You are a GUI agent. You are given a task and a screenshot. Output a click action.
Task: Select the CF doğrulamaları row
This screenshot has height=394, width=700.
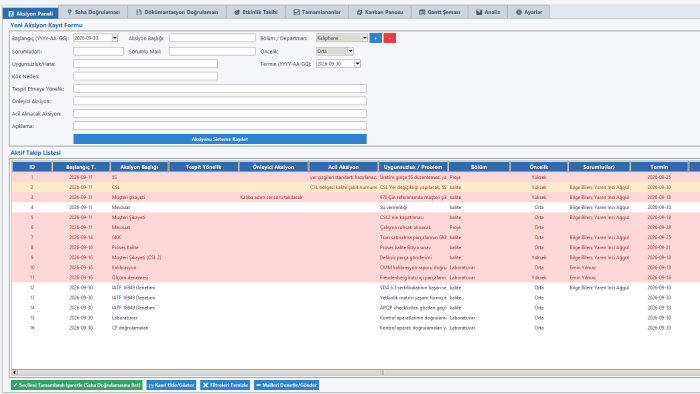coord(356,328)
